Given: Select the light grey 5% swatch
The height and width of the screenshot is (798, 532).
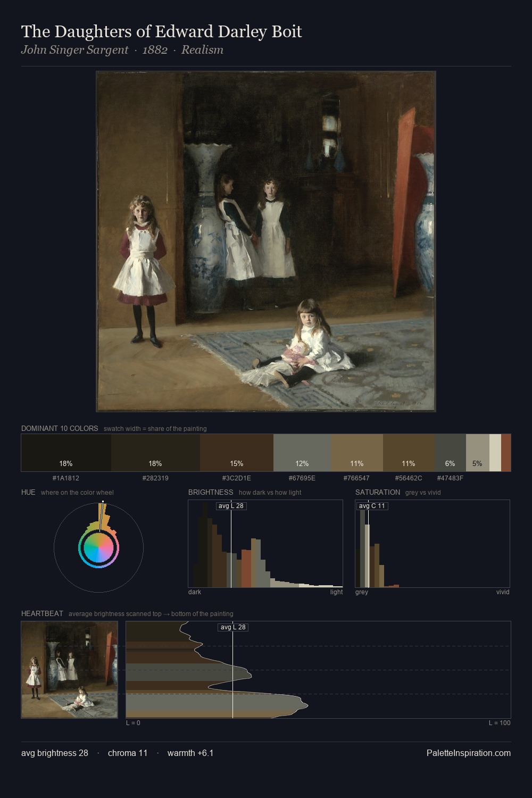Looking at the screenshot, I should [478, 453].
